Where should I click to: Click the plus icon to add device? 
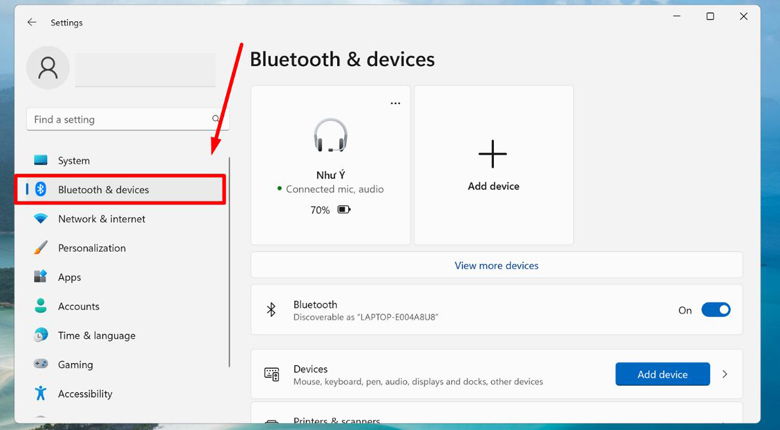[492, 154]
